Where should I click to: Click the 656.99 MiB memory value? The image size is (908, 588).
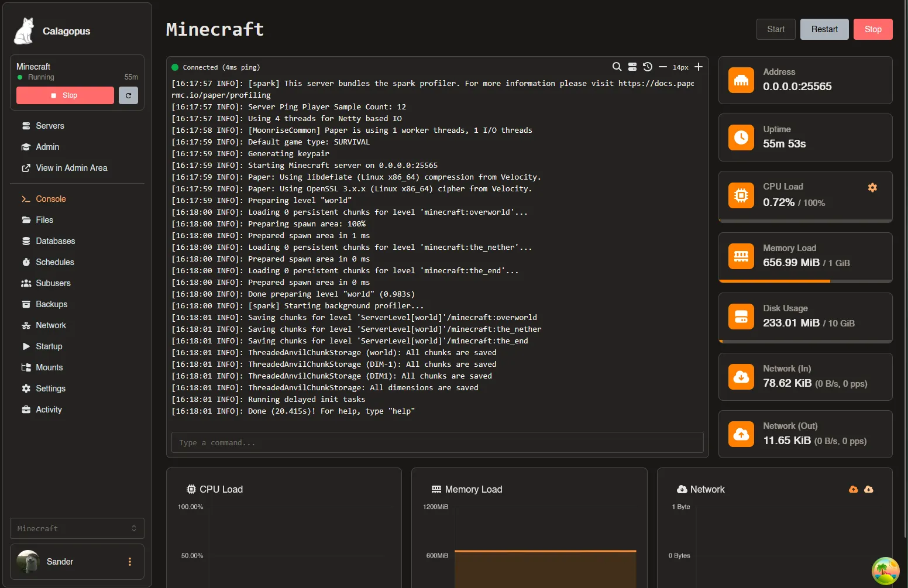(791, 263)
